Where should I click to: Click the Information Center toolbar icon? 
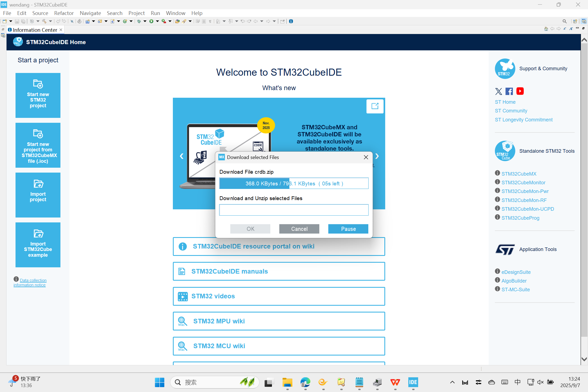291,21
